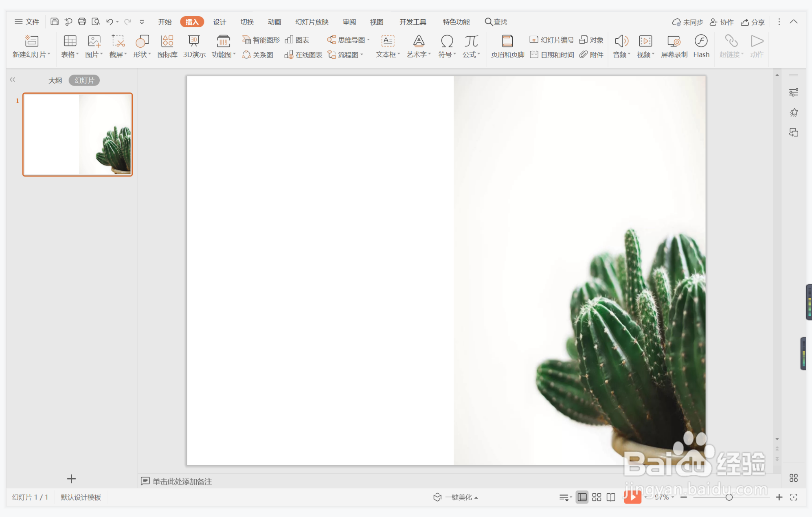This screenshot has height=517, width=812.
Task: Click the Print Preview icon
Action: tap(96, 22)
